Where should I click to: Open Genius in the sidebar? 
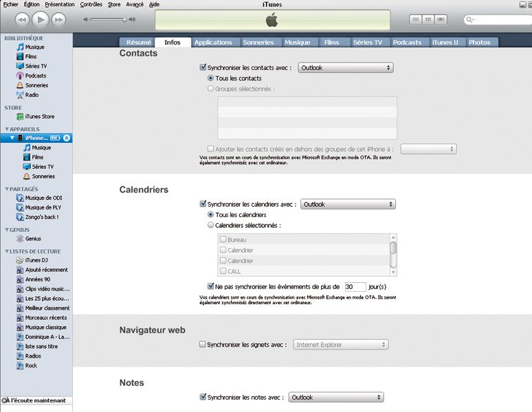(33, 239)
